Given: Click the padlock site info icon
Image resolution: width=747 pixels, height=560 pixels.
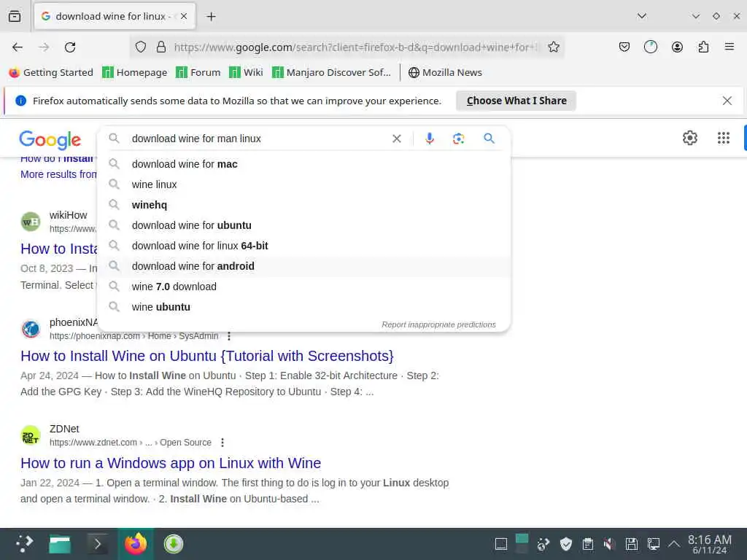Looking at the screenshot, I should (x=161, y=47).
